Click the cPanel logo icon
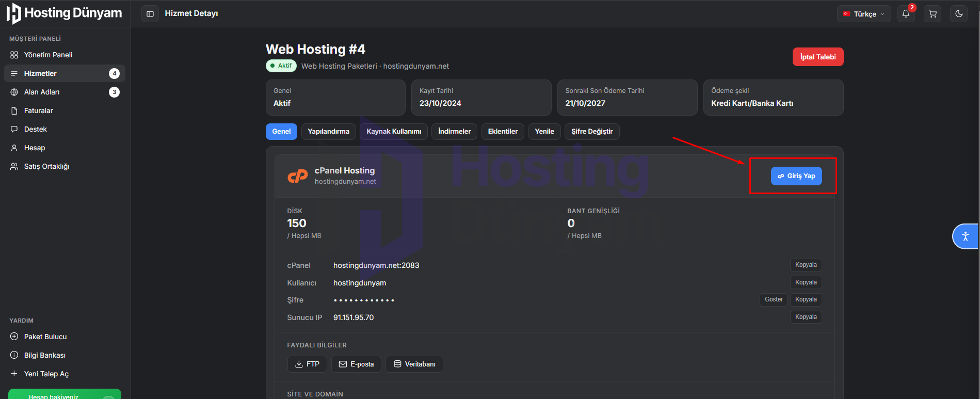 coord(298,176)
